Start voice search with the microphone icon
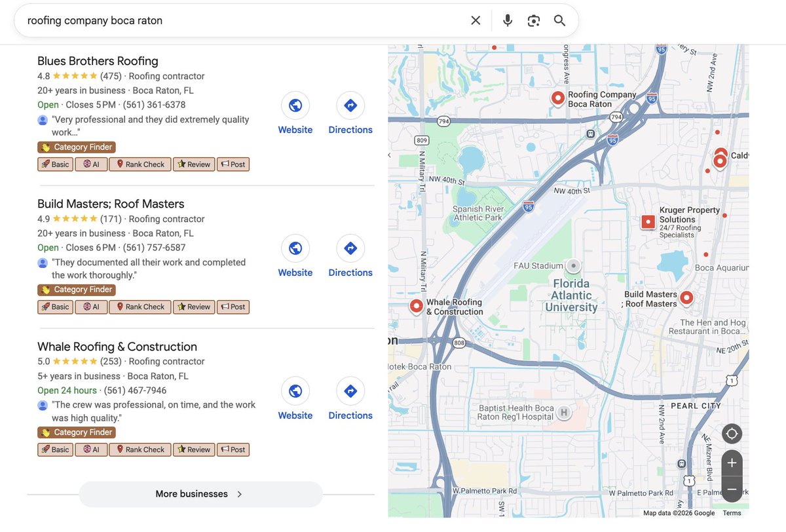 click(508, 20)
